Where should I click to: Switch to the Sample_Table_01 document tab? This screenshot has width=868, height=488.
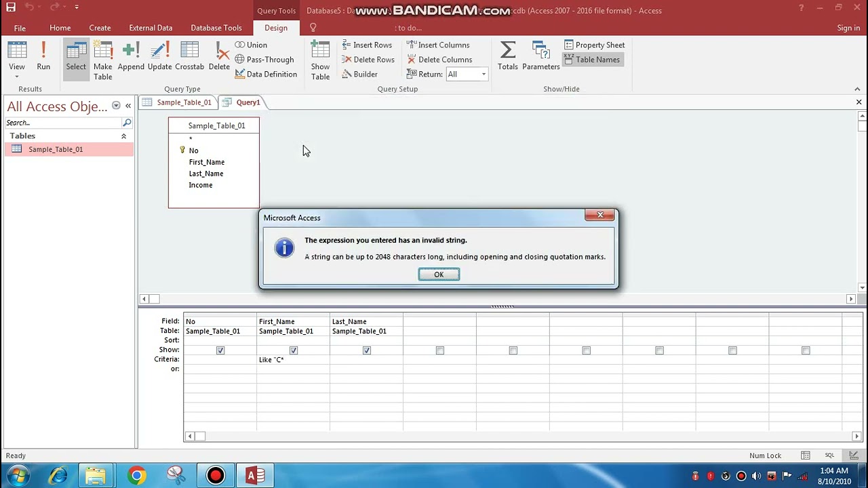[x=178, y=102]
